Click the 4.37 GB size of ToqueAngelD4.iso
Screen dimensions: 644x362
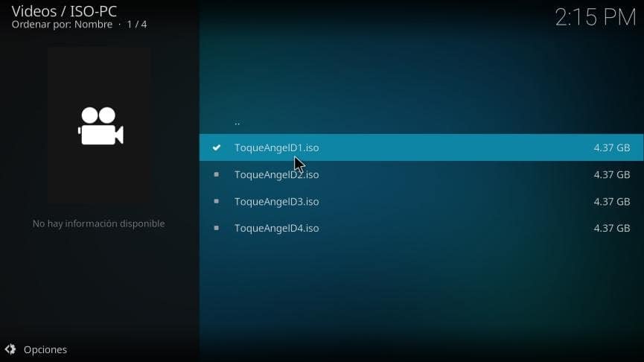coord(611,228)
